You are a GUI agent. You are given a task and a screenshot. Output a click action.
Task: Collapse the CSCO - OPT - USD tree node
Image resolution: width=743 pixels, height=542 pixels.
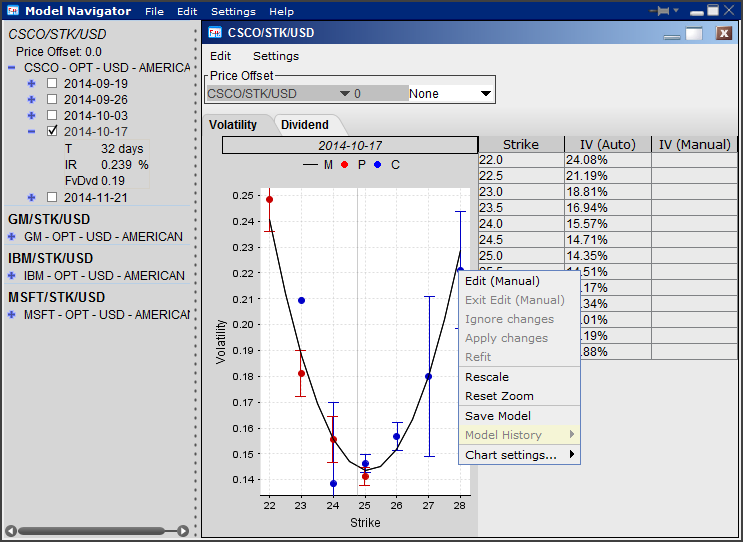pyautogui.click(x=12, y=68)
